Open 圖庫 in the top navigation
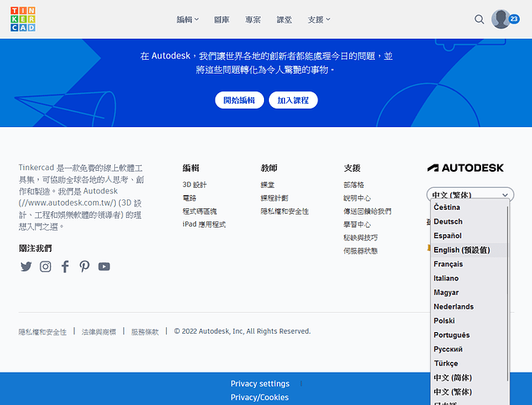Screen dimensions: 532x405 coord(222,19)
